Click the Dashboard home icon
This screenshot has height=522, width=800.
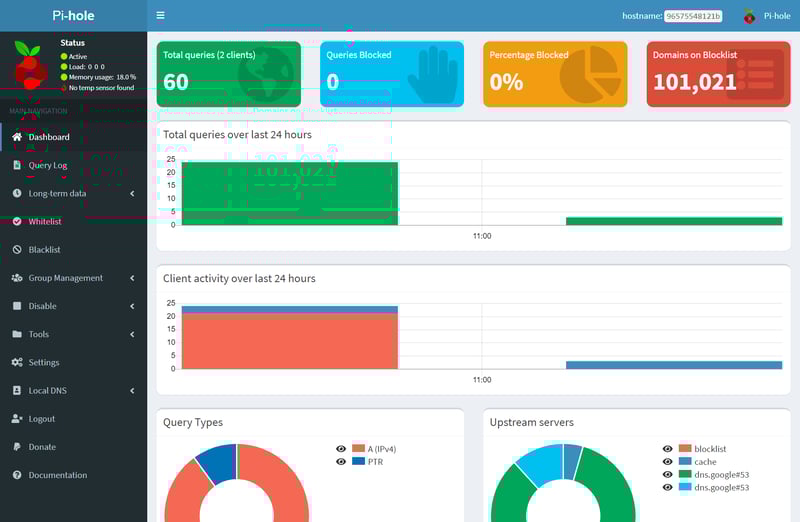pos(17,137)
